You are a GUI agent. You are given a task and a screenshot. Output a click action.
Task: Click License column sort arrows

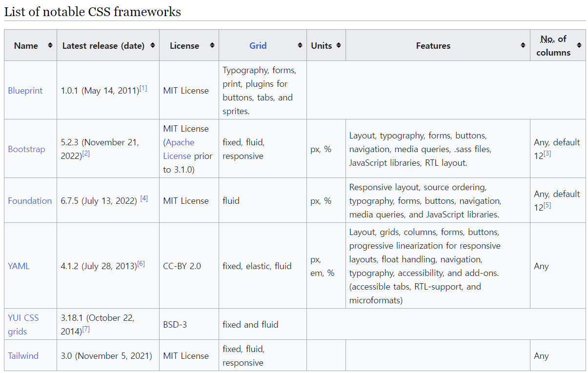pos(212,45)
